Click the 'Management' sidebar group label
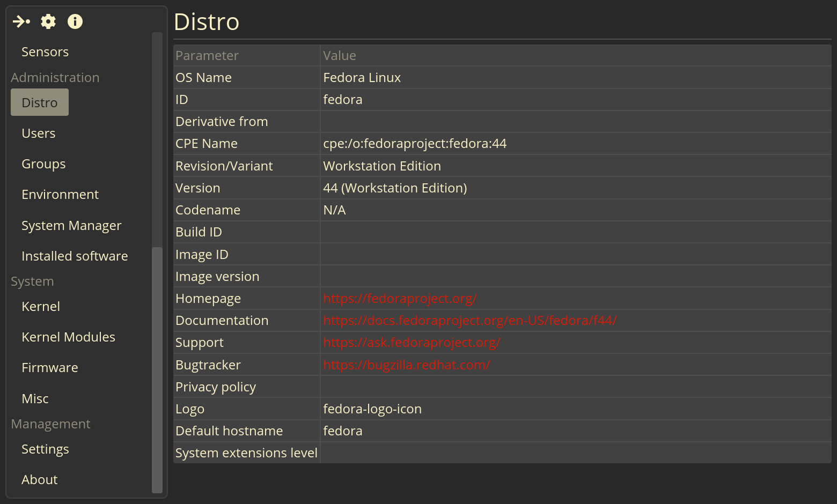The height and width of the screenshot is (504, 837). pyautogui.click(x=50, y=424)
